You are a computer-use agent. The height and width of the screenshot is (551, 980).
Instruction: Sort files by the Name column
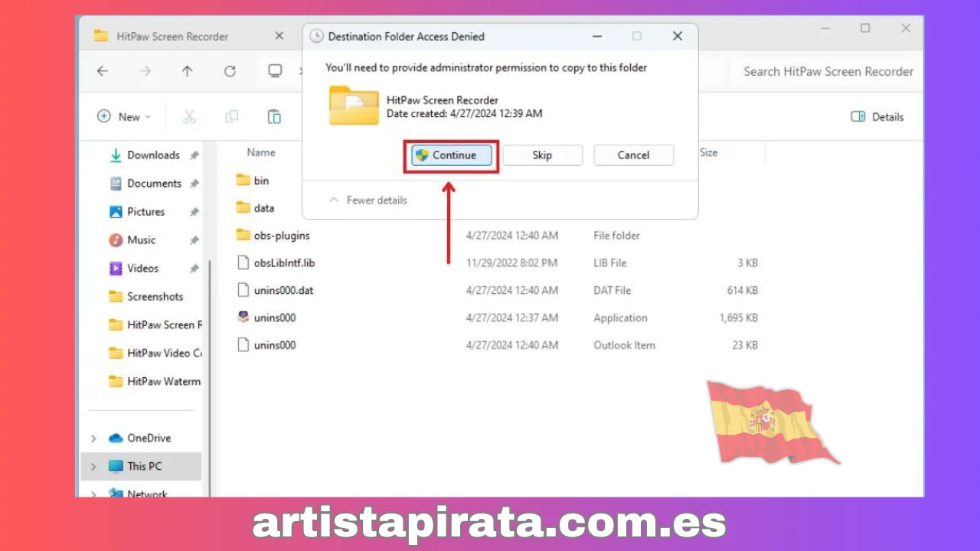[x=261, y=153]
